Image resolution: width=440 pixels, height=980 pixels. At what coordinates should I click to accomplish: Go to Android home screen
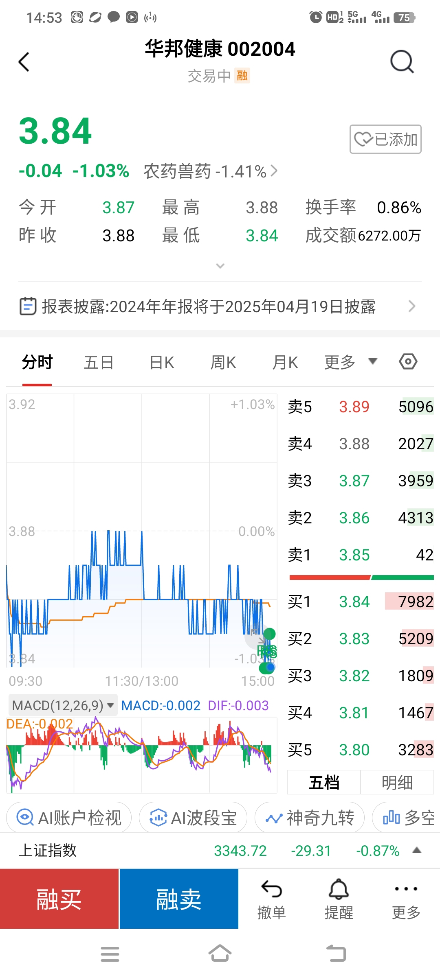[x=220, y=954]
